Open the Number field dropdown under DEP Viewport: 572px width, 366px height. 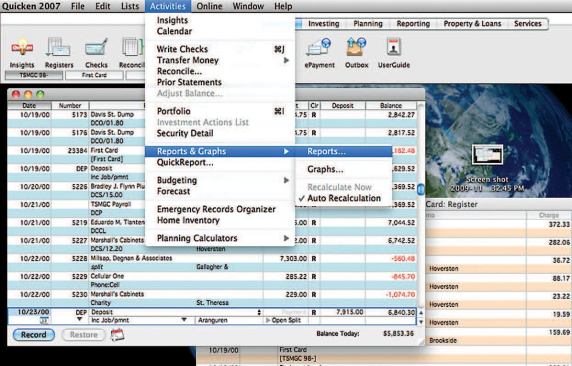point(80,320)
